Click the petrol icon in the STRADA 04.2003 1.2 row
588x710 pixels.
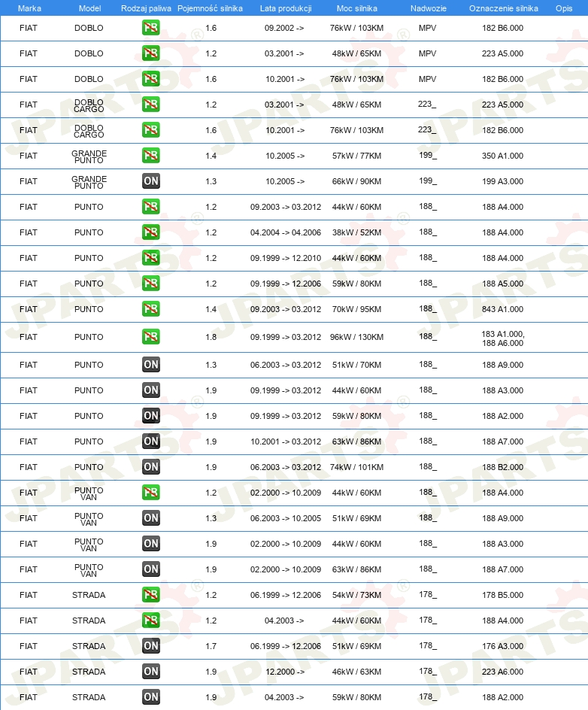click(x=150, y=620)
